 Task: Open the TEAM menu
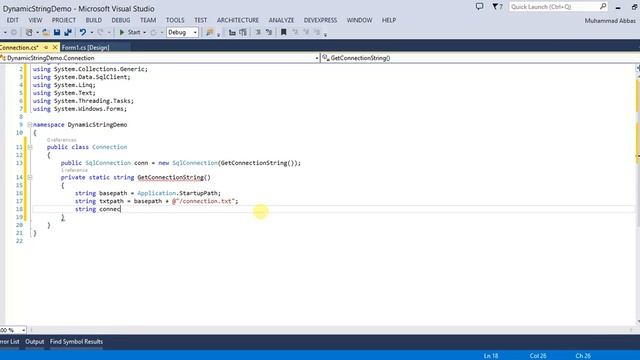(148, 20)
